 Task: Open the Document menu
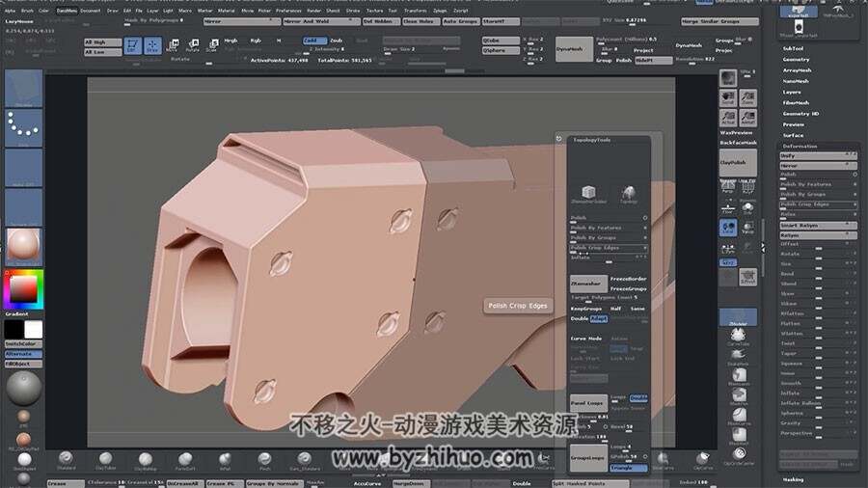(x=91, y=11)
